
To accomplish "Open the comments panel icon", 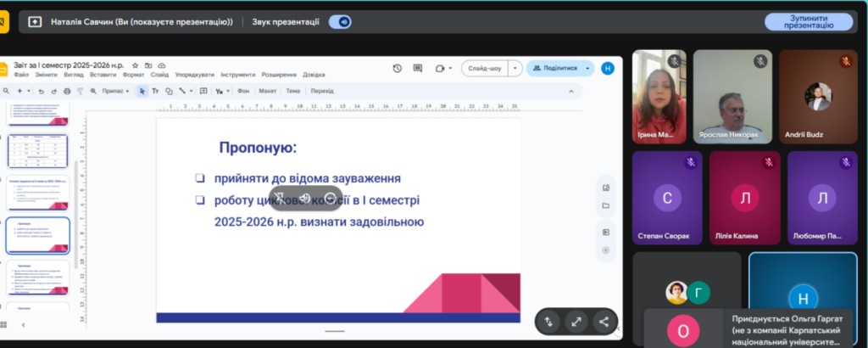I will tap(418, 69).
